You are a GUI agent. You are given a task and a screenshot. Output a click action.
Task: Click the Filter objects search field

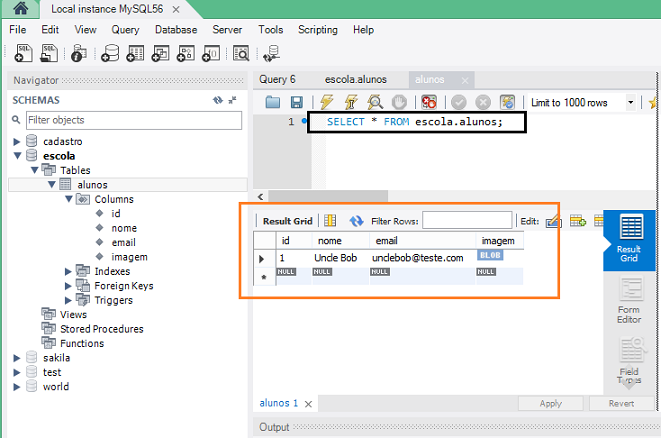134,120
